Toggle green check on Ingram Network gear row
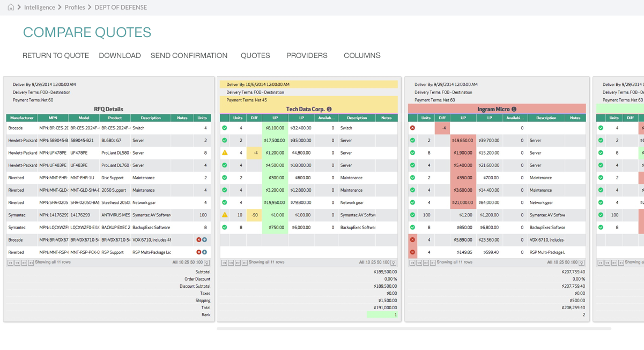Viewport: 644px width, 350px height. pyautogui.click(x=412, y=202)
